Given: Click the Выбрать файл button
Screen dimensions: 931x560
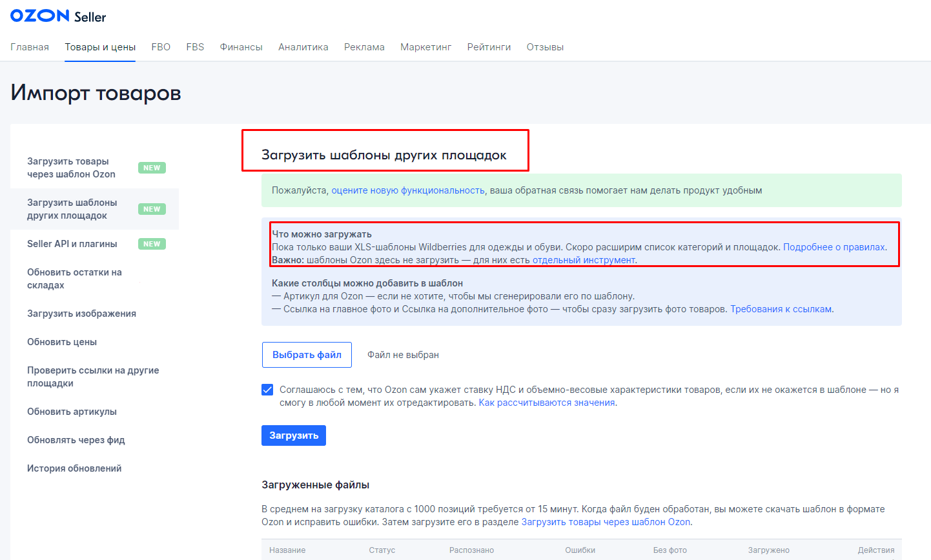Looking at the screenshot, I should click(307, 355).
